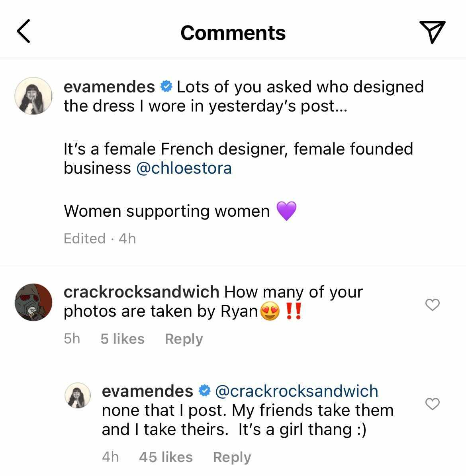
Task: Reply to crackrocksandwich's comment
Action: [x=184, y=339]
